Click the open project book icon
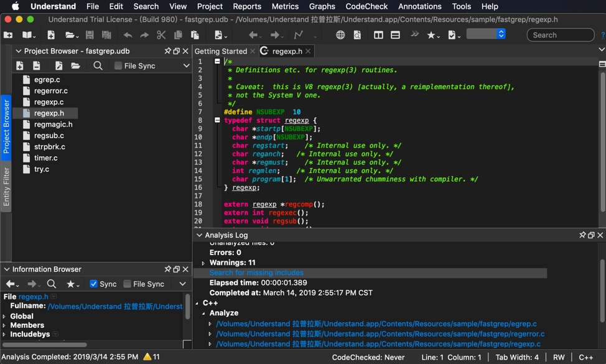 tap(28, 35)
